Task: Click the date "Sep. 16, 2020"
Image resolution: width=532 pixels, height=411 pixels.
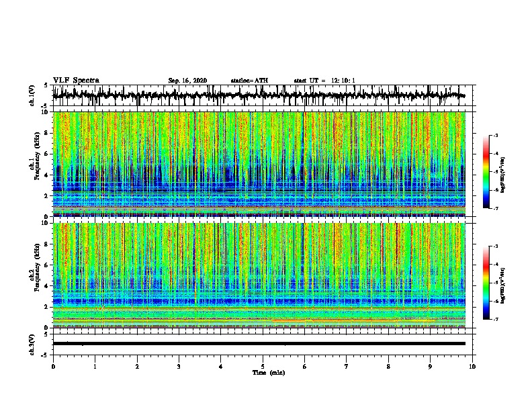Action: pos(187,81)
